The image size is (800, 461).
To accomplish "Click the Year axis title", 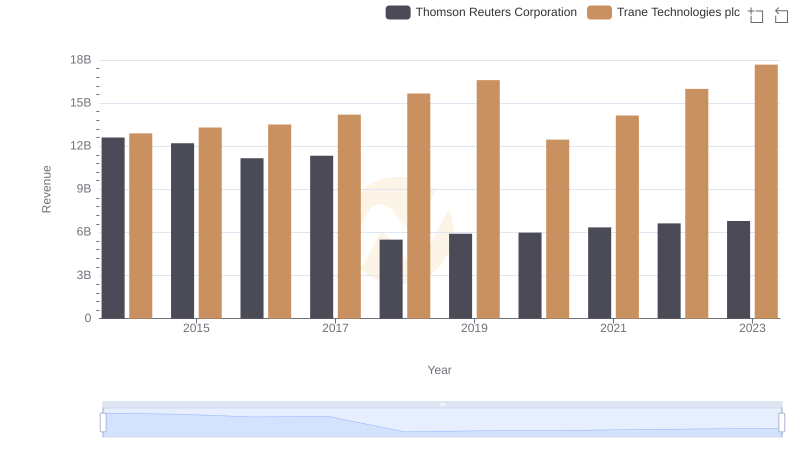I will (439, 370).
